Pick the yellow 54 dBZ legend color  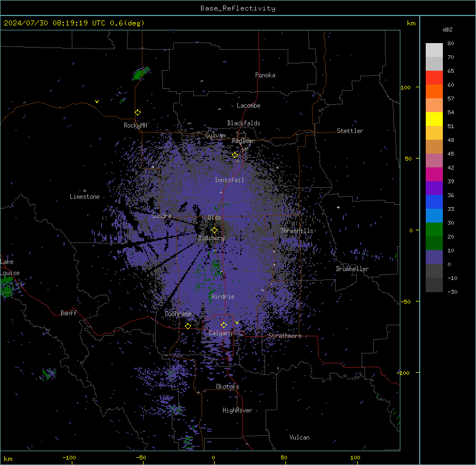(434, 119)
